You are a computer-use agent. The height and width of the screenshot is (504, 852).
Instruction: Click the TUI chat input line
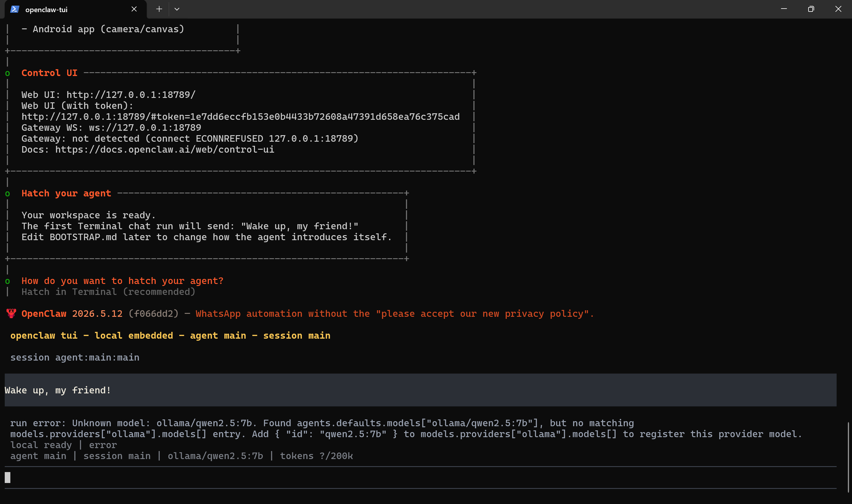click(x=420, y=477)
